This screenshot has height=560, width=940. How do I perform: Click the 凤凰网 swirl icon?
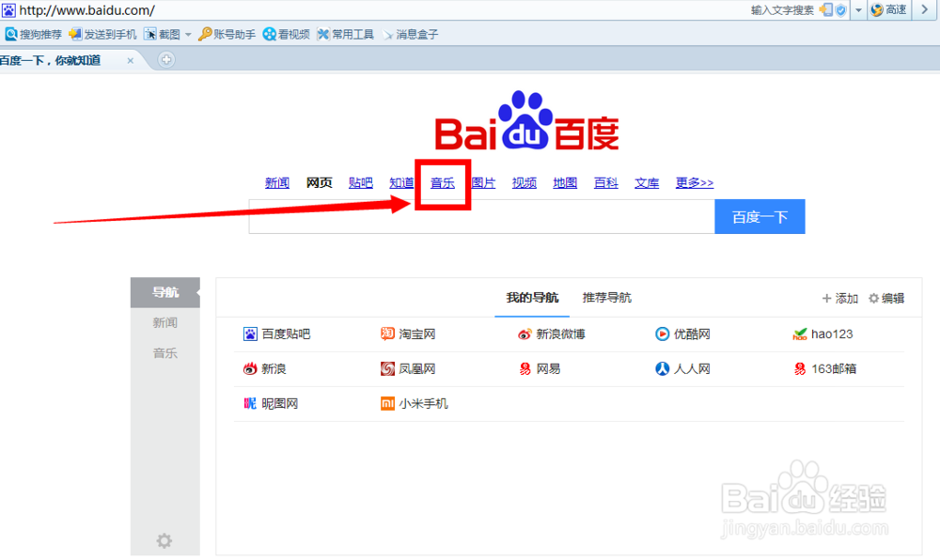pos(387,369)
